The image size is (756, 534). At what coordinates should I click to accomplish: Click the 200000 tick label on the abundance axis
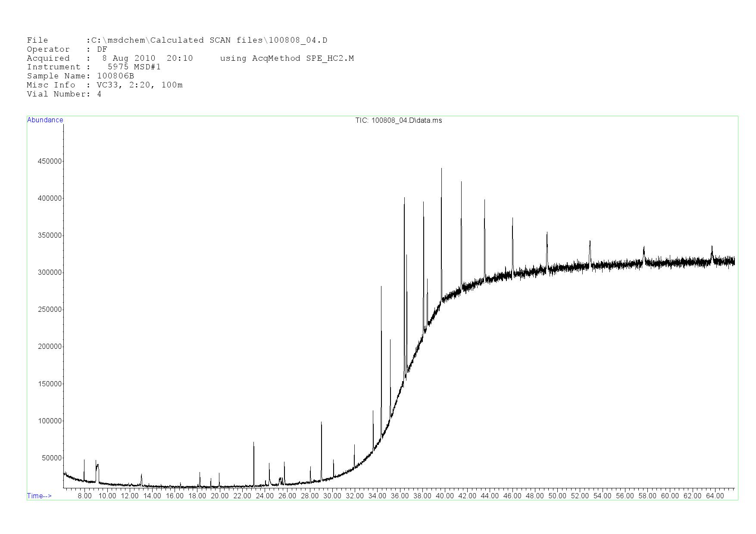tap(50, 347)
